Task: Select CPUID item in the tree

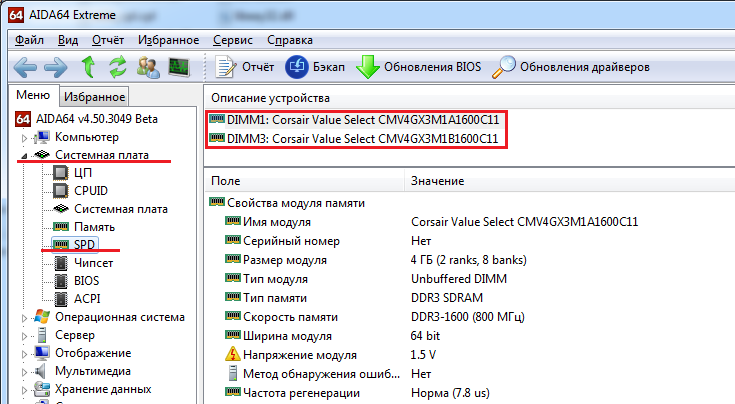Action: click(x=91, y=191)
